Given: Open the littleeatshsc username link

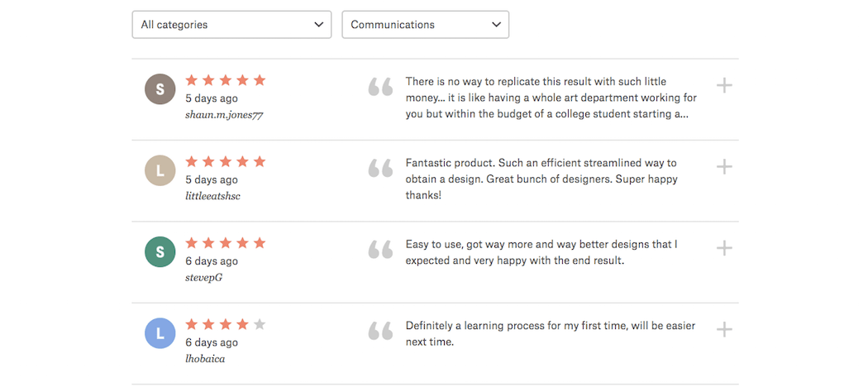Looking at the screenshot, I should (212, 197).
